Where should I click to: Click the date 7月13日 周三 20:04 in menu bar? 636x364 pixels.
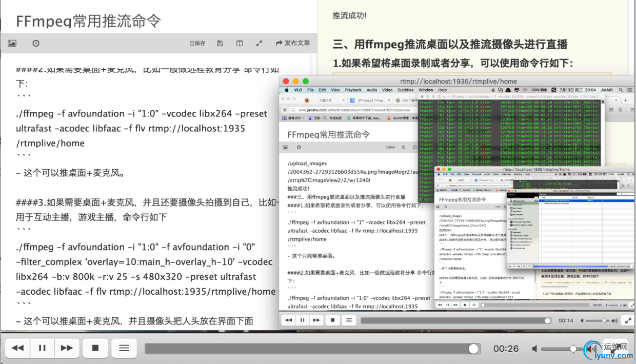(578, 90)
